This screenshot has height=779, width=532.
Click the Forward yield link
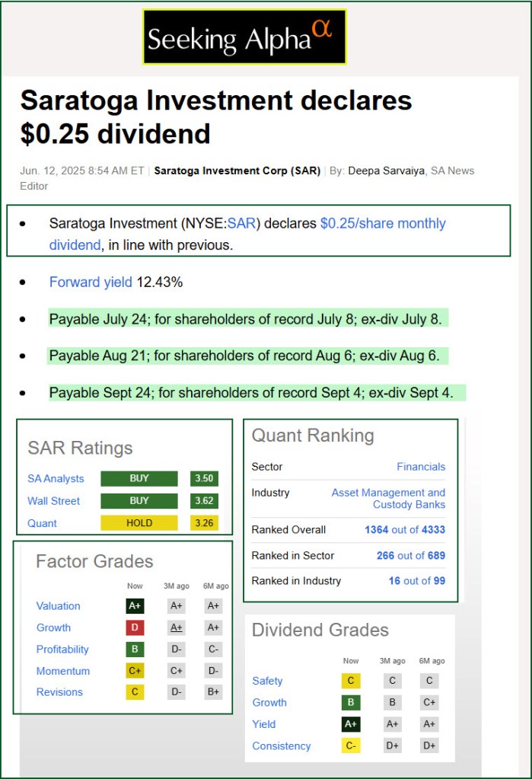pos(91,282)
